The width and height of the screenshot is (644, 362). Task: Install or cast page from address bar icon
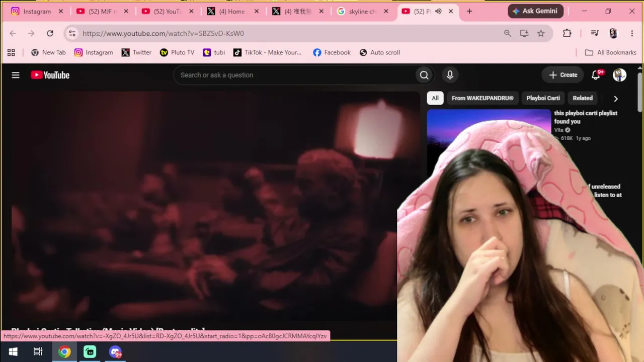[524, 33]
